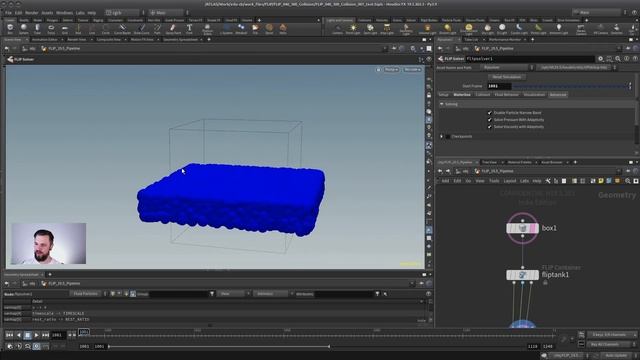Select the File shelf tool
This screenshot has width=640, height=360.
255,29
